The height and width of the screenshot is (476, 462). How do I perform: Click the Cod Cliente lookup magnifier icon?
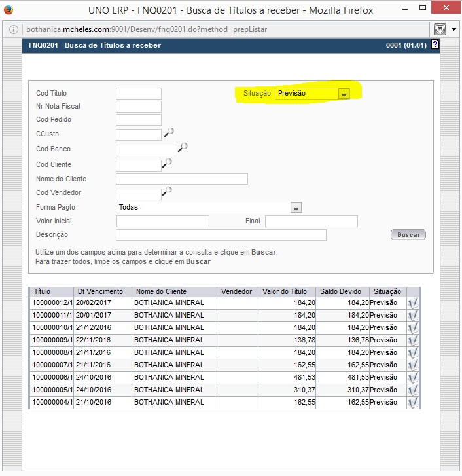tap(168, 162)
